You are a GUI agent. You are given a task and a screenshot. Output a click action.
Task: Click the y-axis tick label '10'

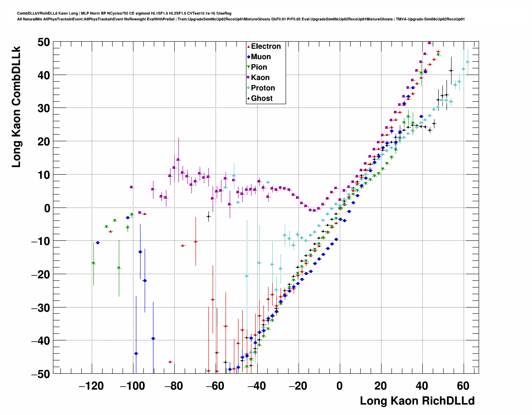coord(43,175)
